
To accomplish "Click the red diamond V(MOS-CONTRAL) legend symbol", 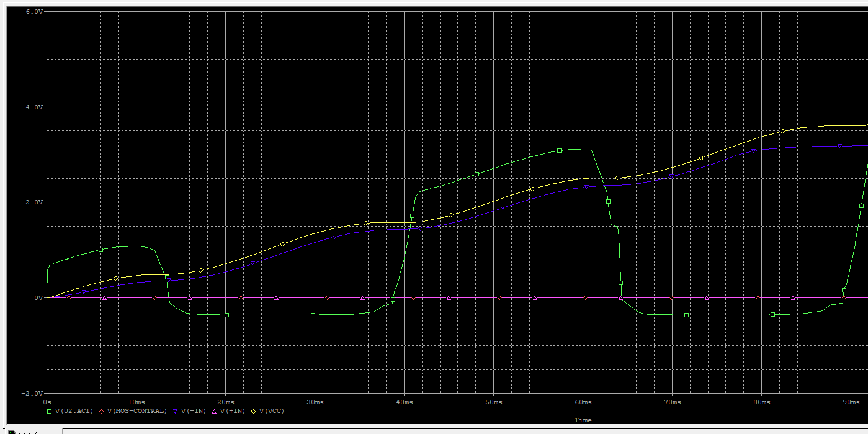I will click(102, 411).
